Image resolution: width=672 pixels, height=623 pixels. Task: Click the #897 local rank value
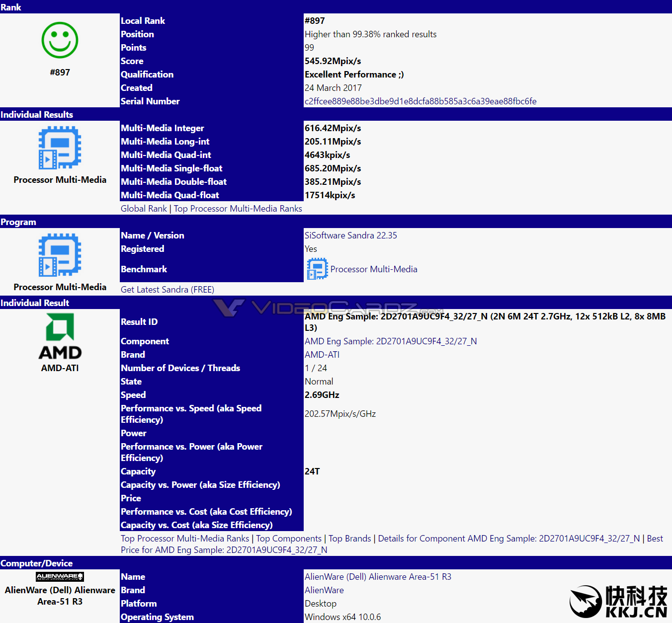315,21
